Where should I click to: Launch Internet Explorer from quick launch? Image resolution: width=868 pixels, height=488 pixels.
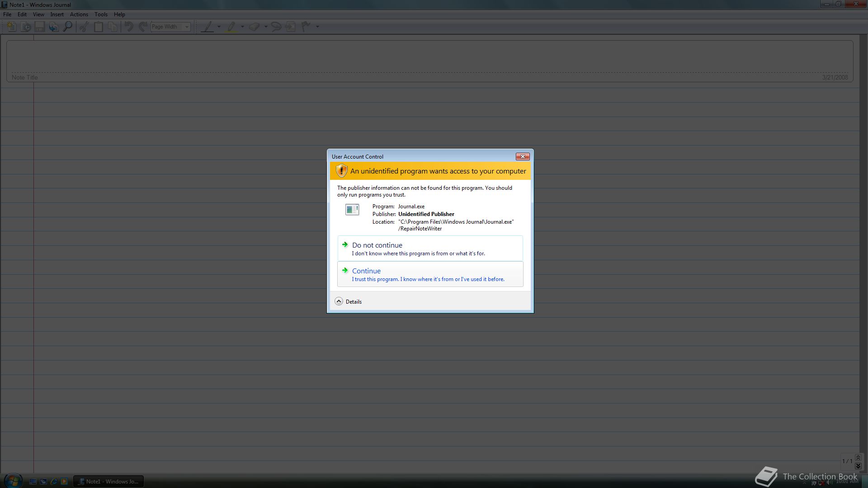[54, 482]
